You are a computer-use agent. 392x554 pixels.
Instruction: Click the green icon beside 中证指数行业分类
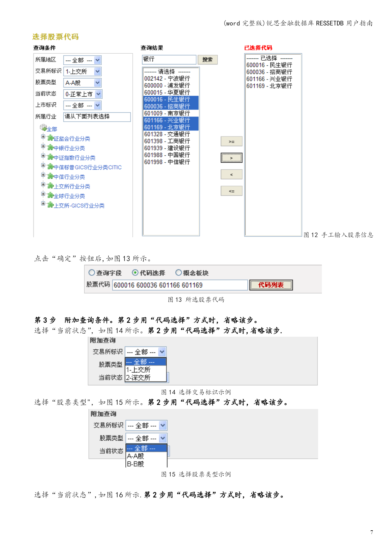click(x=50, y=157)
